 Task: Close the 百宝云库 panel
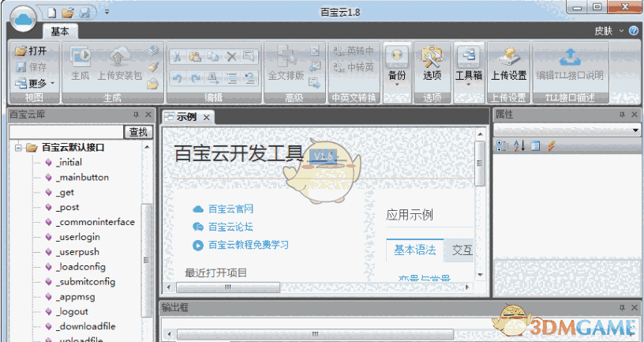click(x=148, y=115)
